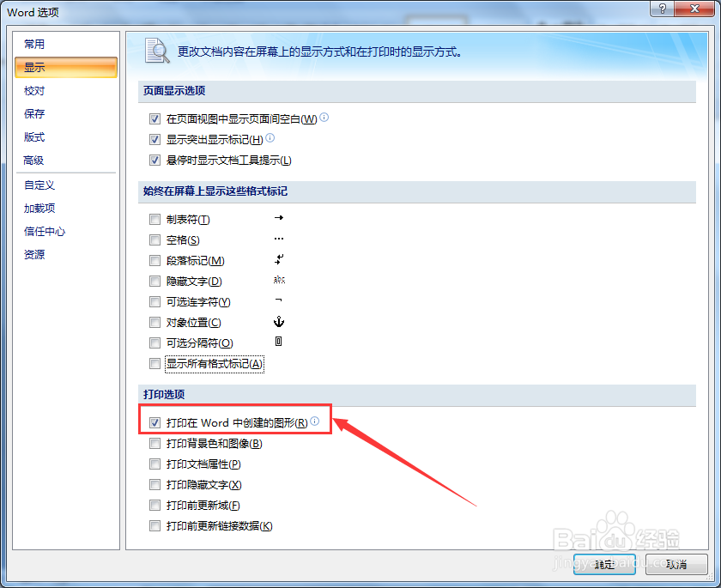
Task: Uncheck 显示突出显示标记 option
Action: click(x=155, y=139)
